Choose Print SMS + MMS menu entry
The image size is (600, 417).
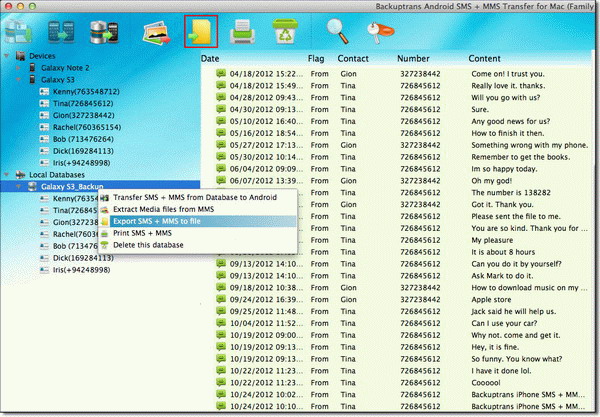click(197, 233)
